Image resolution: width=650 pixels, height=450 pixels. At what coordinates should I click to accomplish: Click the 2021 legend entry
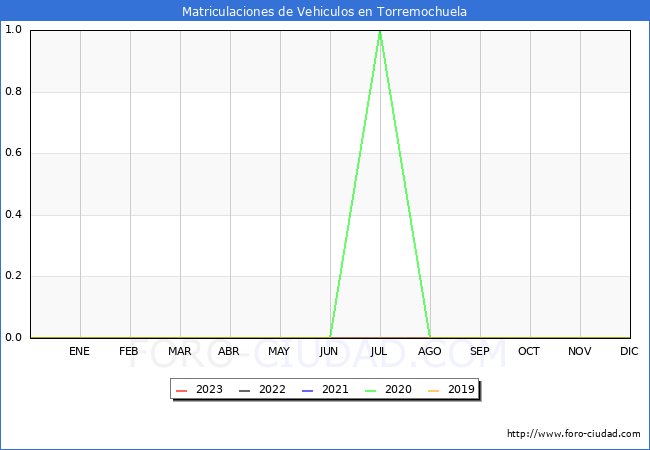[x=325, y=390]
